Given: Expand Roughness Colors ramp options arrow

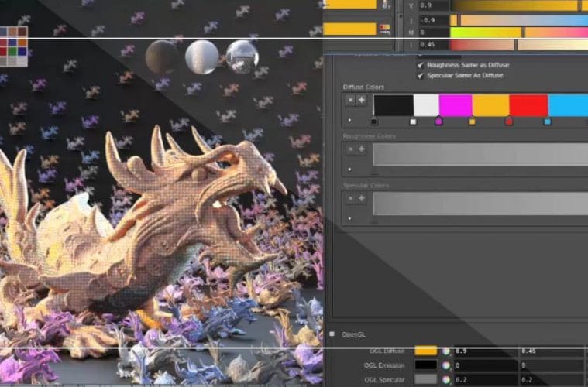Looking at the screenshot, I should [349, 168].
